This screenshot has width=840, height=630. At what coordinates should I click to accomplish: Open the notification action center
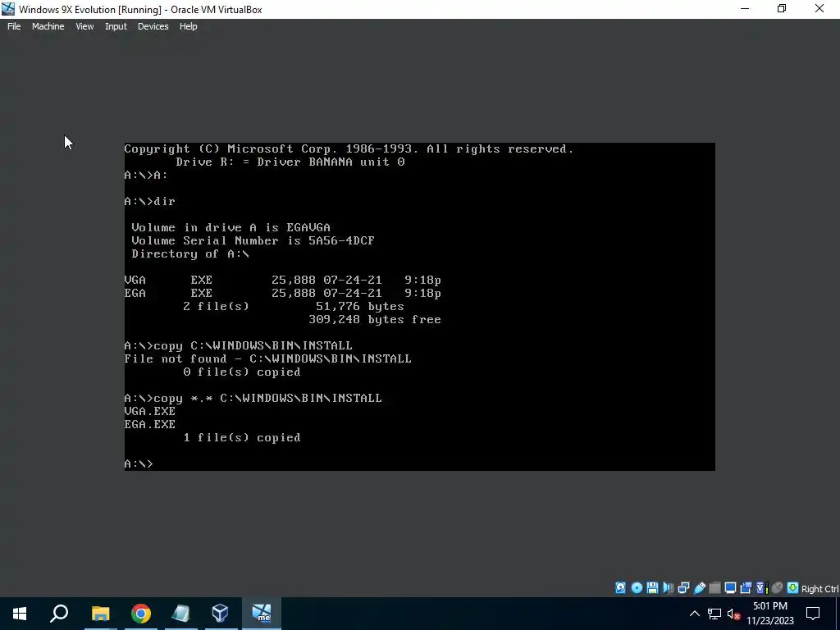(x=813, y=614)
